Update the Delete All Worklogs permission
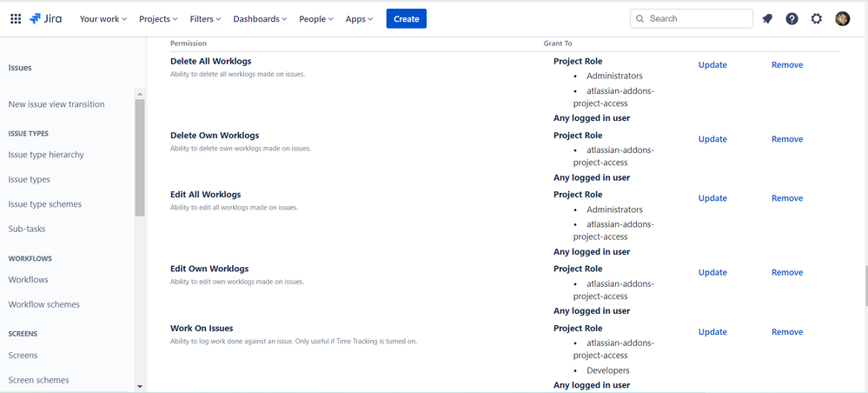 712,65
